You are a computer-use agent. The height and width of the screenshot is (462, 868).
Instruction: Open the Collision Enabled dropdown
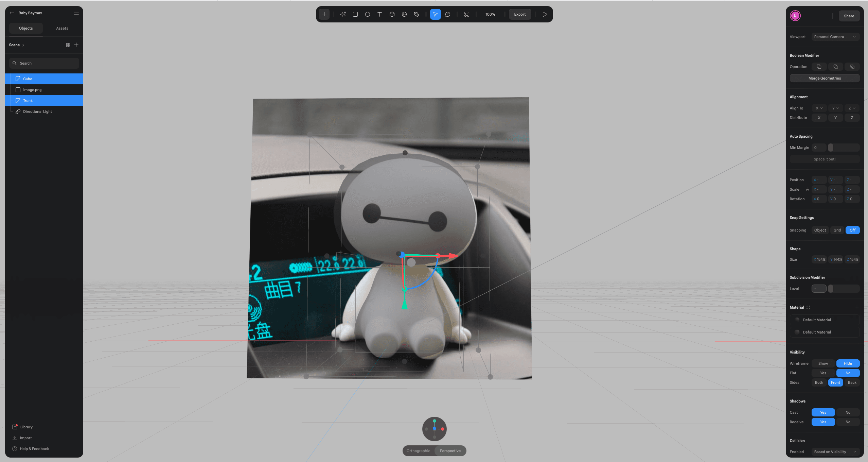(x=835, y=452)
